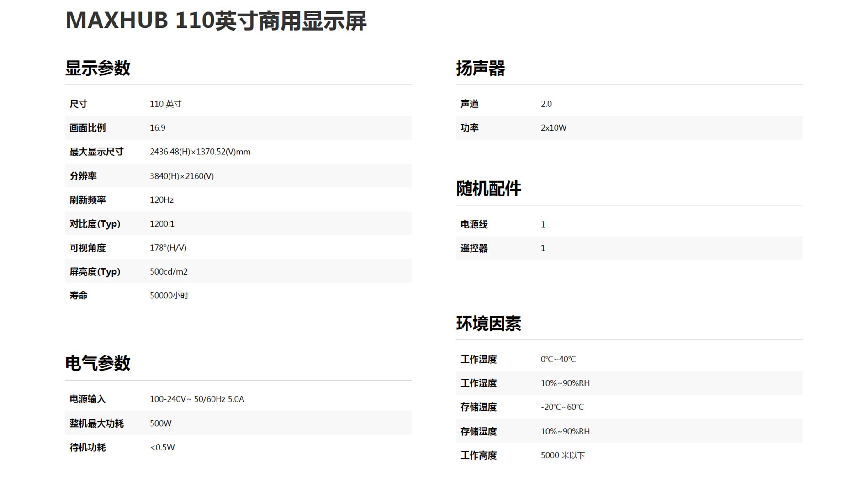Click the 遥控器 label
The image size is (868, 487).
474,249
